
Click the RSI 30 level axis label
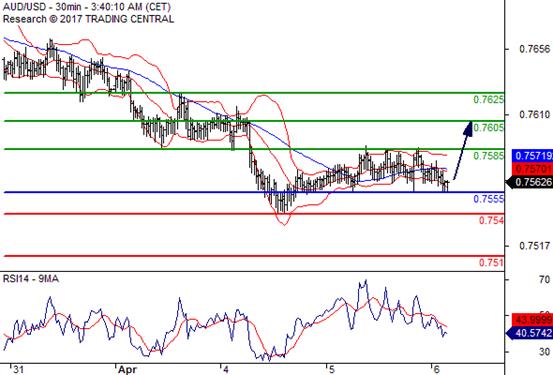tap(544, 351)
